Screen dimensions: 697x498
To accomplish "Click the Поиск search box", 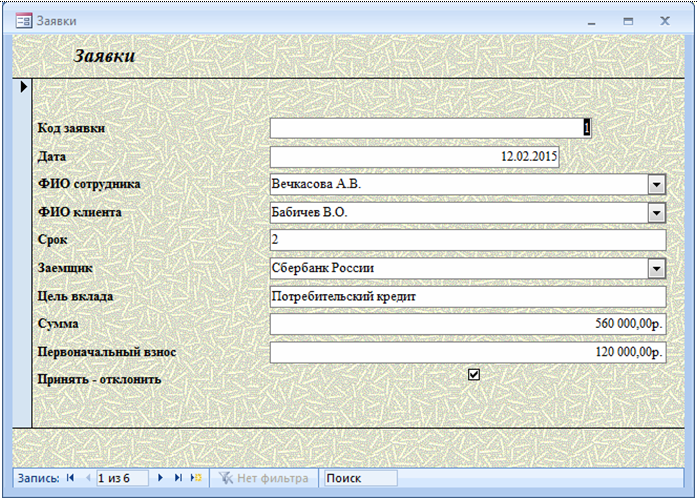I will [361, 478].
